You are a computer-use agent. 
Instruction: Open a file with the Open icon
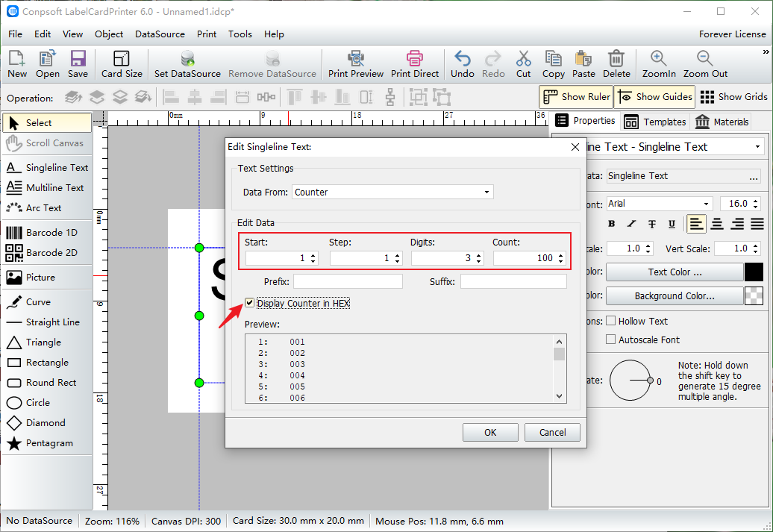pyautogui.click(x=47, y=64)
